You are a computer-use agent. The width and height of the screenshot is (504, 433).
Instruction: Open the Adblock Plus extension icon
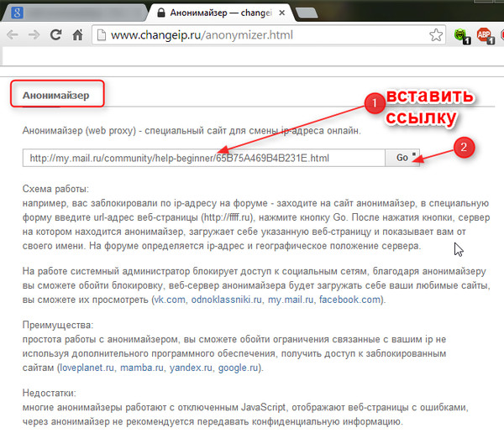(485, 36)
